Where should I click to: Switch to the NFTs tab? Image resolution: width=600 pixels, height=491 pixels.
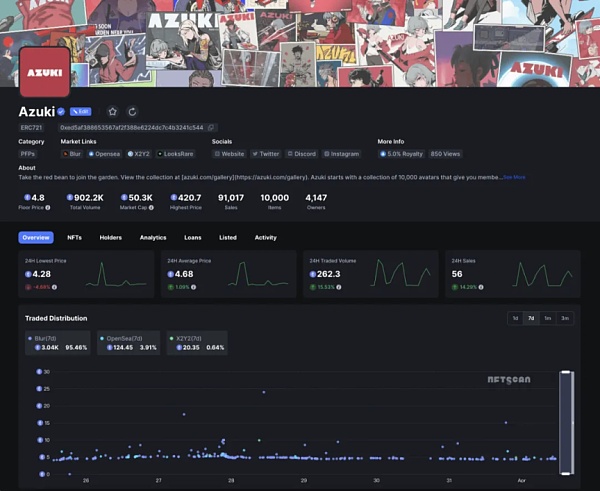pos(74,238)
